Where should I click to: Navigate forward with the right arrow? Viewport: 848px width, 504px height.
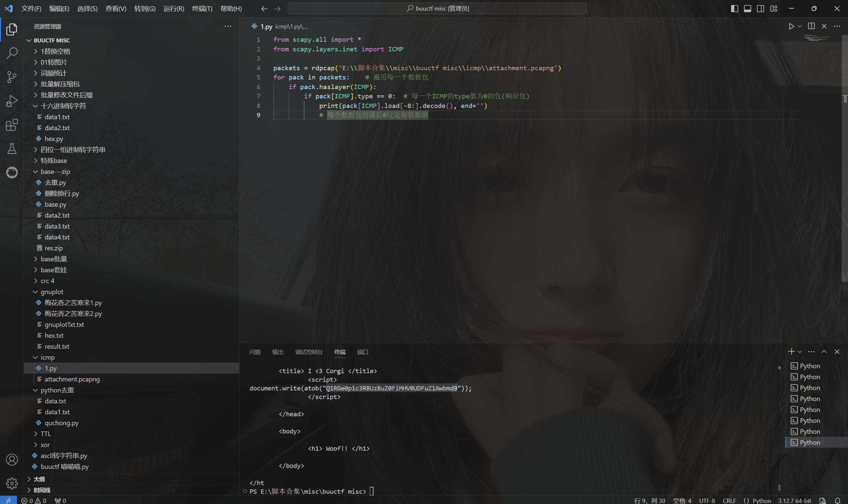tap(277, 9)
